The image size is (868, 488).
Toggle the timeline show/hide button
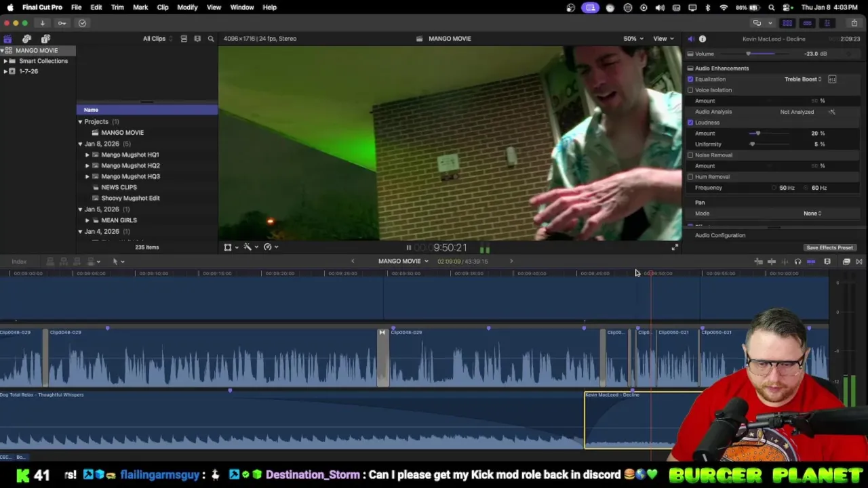point(807,23)
